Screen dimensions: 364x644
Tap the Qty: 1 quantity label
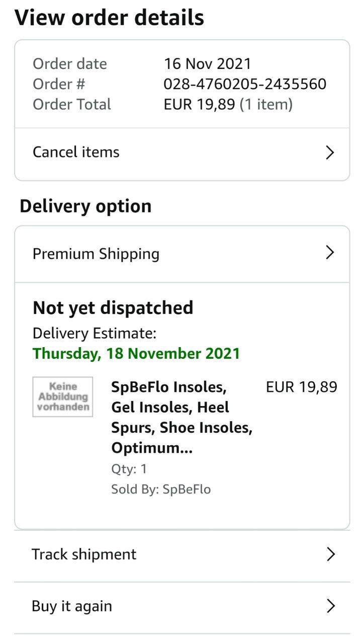[x=129, y=469]
